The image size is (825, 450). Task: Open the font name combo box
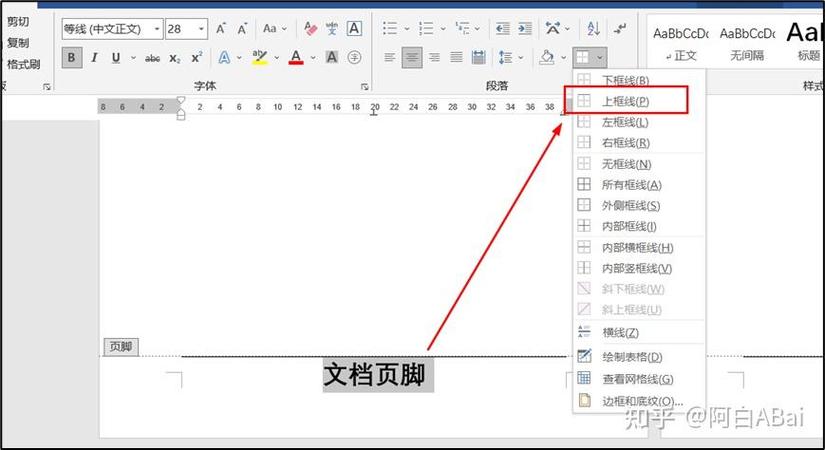112,29
